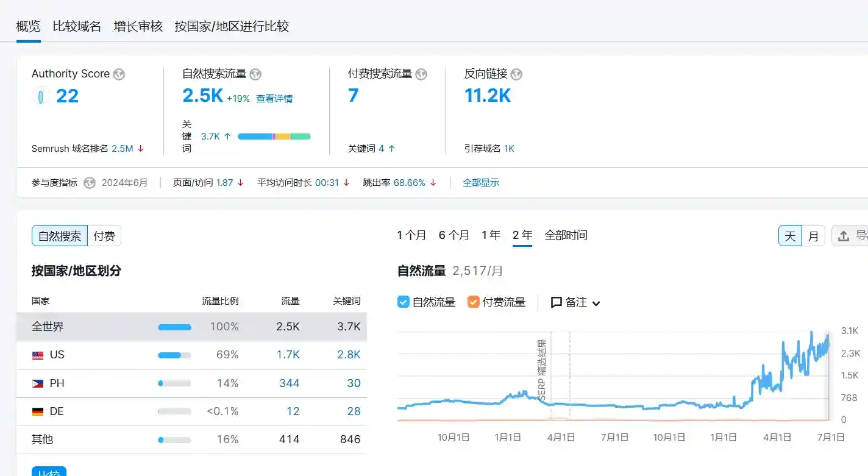Screen dimensions: 868x476
Task: Click globe icon next to Authority Score
Action: pos(119,74)
